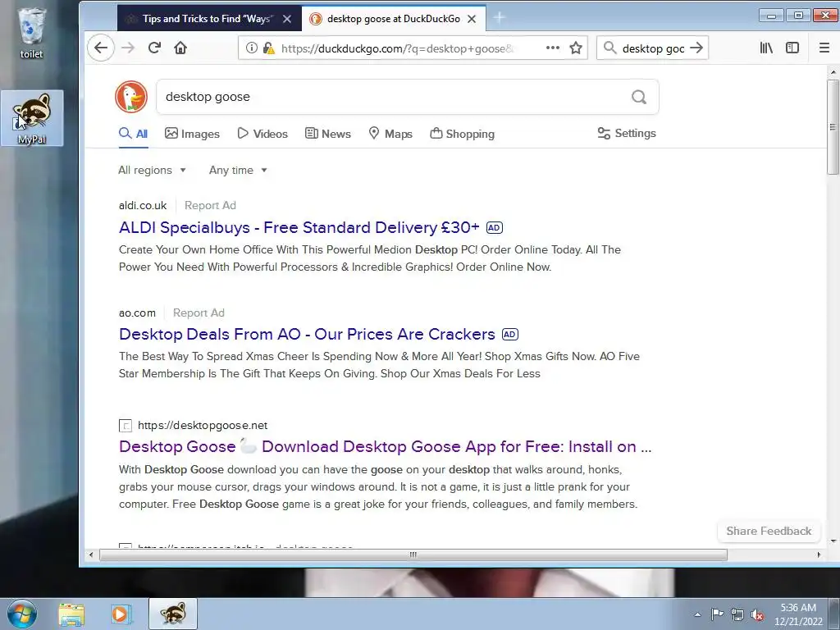Click the magnifier in browser search box
The height and width of the screenshot is (630, 840).
(x=609, y=48)
